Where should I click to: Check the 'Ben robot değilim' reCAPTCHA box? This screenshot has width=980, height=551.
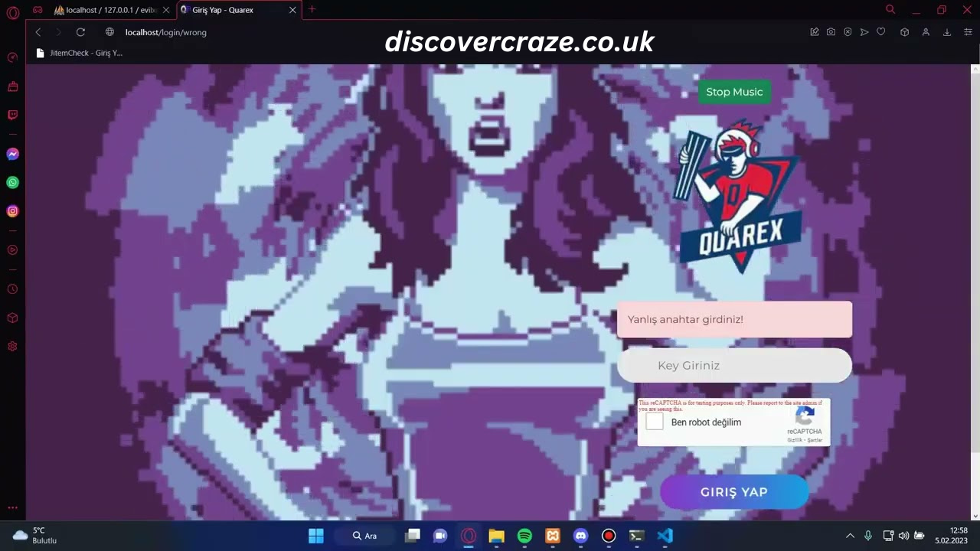655,422
